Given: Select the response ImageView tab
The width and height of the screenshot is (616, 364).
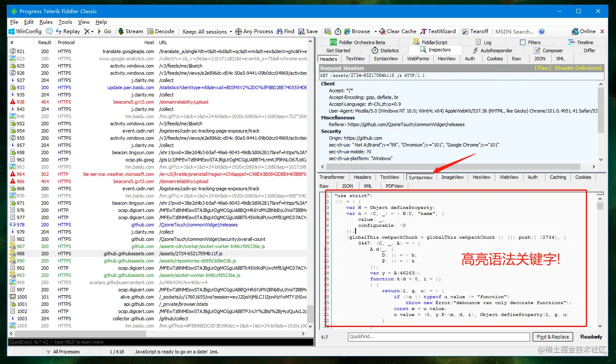Looking at the screenshot, I should [452, 178].
